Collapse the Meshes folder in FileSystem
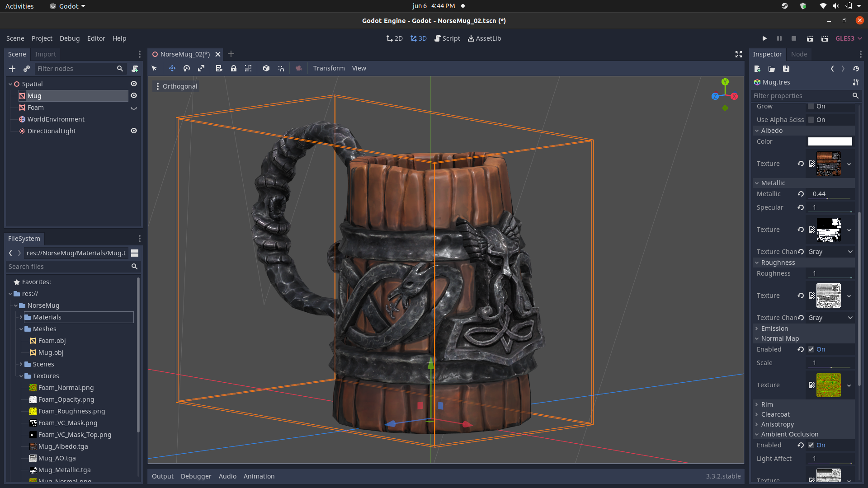The height and width of the screenshot is (488, 868). pyautogui.click(x=21, y=329)
